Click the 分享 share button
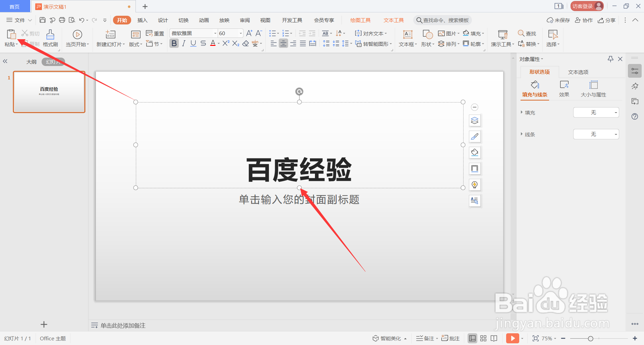 click(607, 20)
